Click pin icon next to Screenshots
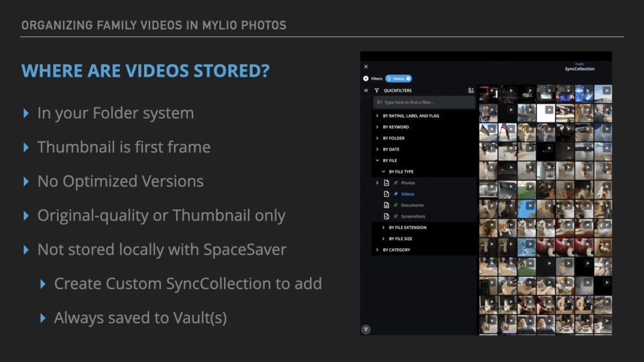The height and width of the screenshot is (362, 644). pyautogui.click(x=396, y=217)
